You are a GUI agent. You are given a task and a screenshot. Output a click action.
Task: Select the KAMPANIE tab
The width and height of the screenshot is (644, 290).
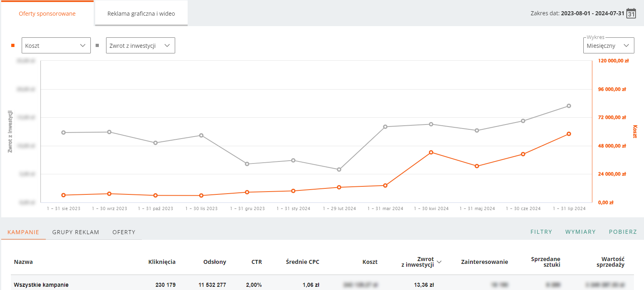tap(23, 232)
